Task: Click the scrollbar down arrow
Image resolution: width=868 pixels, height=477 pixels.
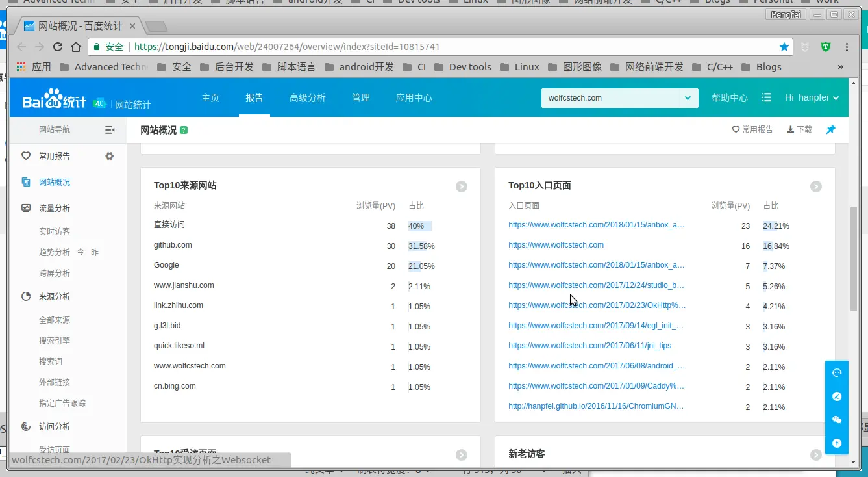Action: click(854, 462)
